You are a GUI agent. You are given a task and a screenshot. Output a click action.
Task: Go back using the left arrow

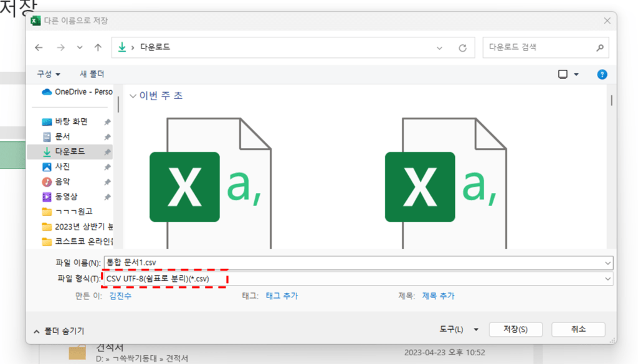click(39, 47)
